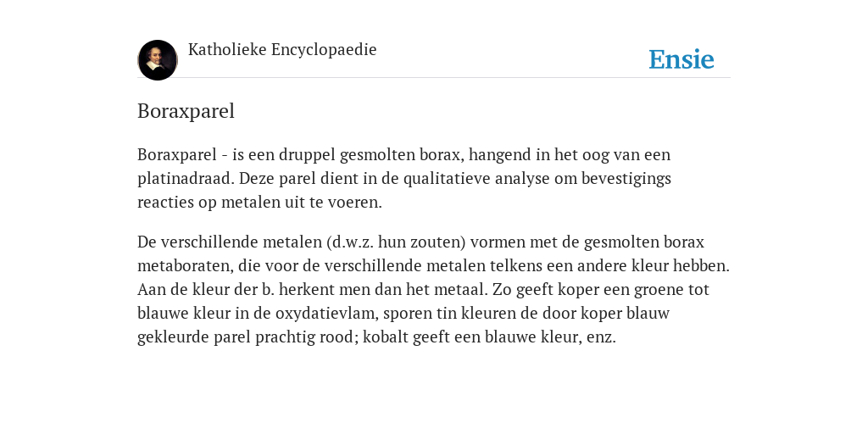Click the horizontal divider below the header
The image size is (868, 434).
pos(434,77)
